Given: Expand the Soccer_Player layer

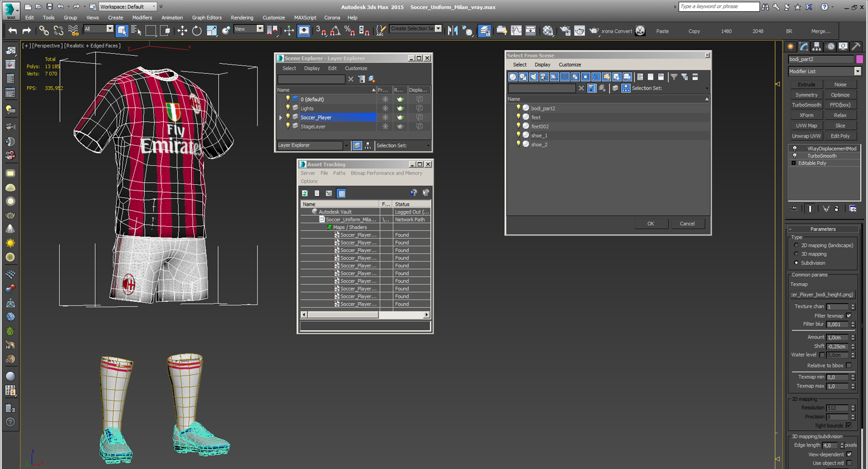Looking at the screenshot, I should coord(281,118).
